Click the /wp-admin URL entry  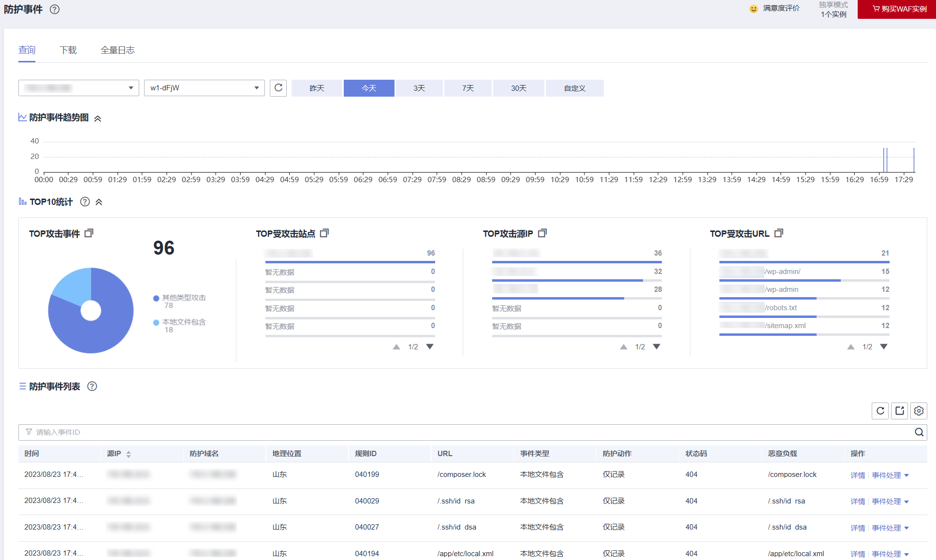[x=782, y=289]
